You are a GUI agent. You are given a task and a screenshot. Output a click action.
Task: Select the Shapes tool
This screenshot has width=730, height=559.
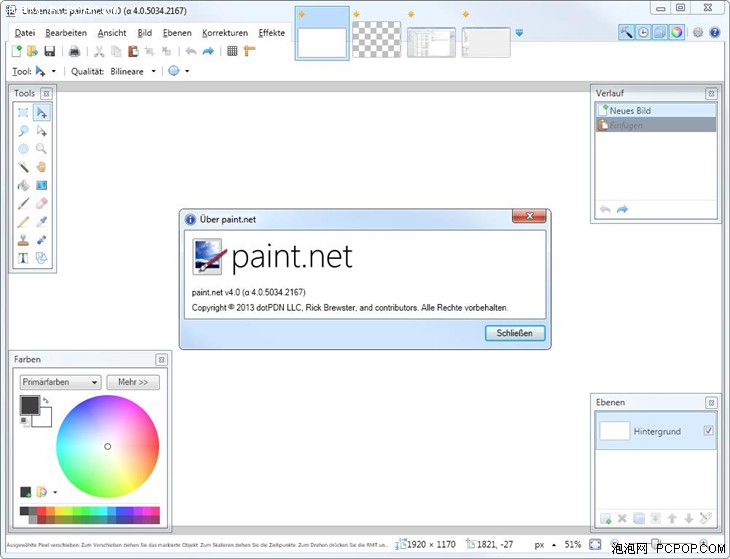click(x=41, y=258)
